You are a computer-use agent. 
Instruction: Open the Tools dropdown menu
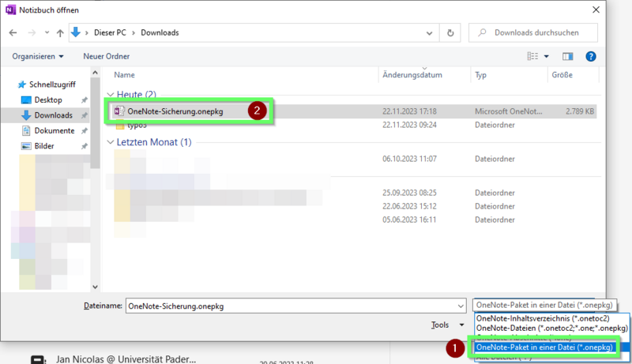coord(447,325)
